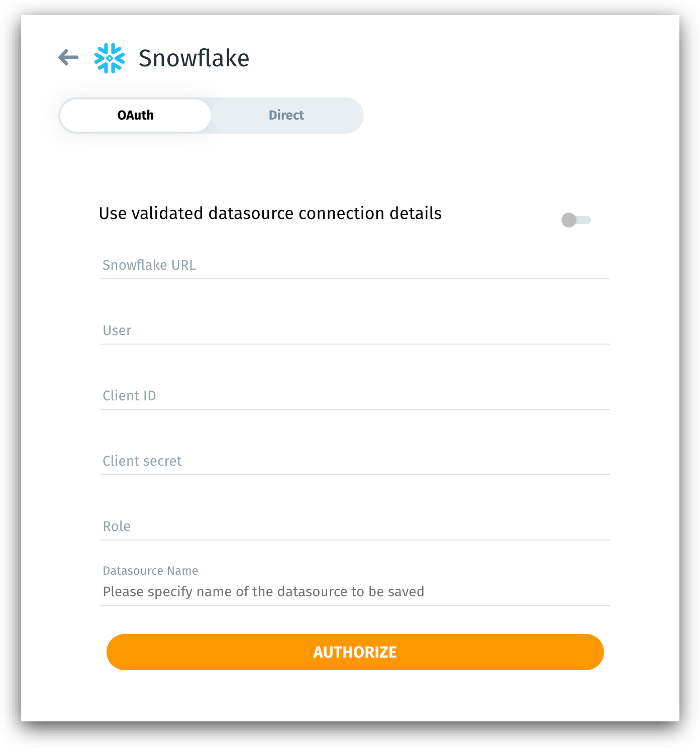Choose Direct connection mode
The height and width of the screenshot is (748, 700).
click(286, 115)
